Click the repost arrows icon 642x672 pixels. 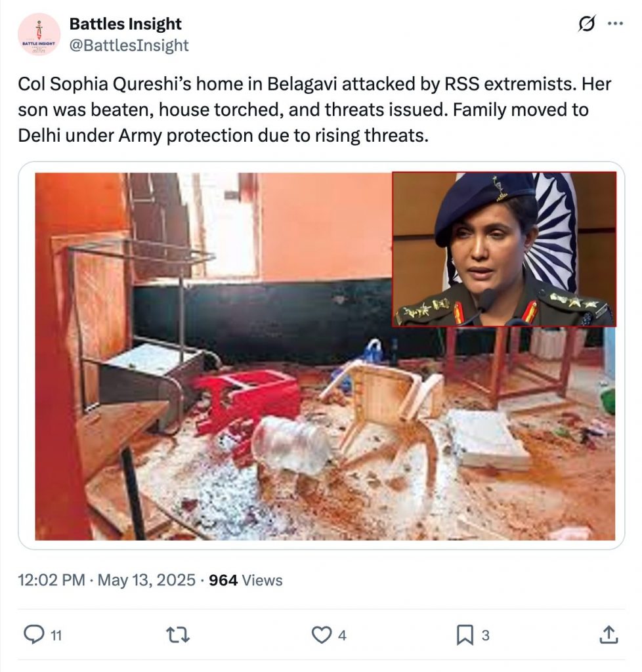(176, 635)
